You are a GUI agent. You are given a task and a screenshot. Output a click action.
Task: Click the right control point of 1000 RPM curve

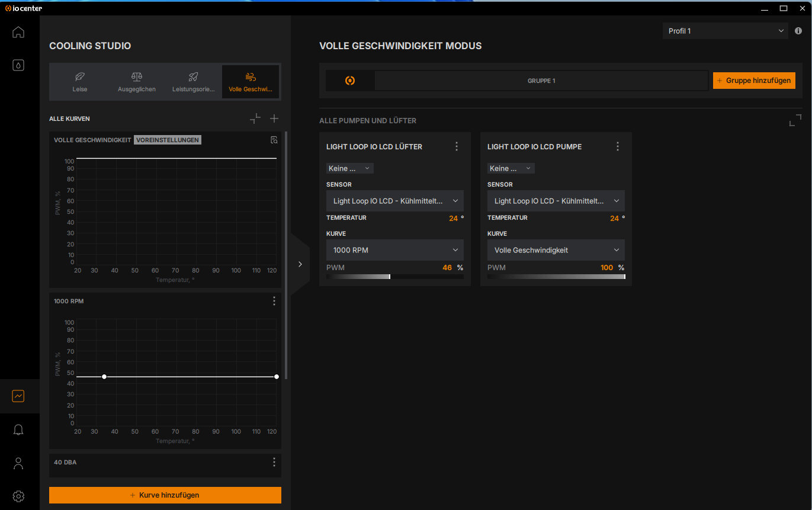[x=277, y=377]
